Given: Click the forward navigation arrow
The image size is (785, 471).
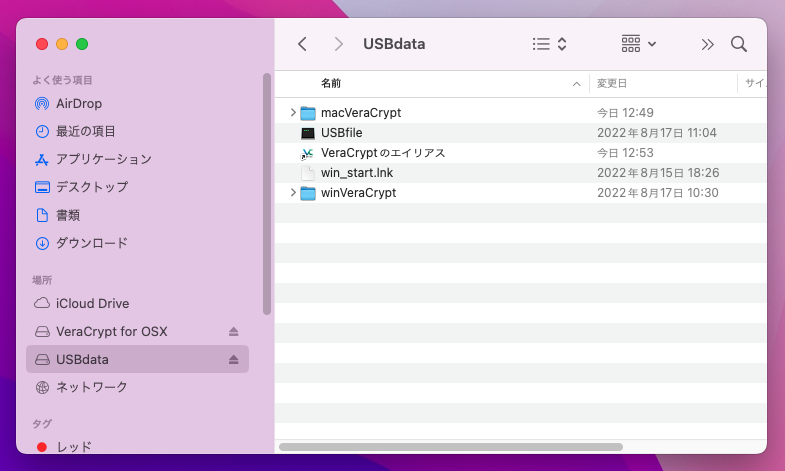Looking at the screenshot, I should click(339, 44).
